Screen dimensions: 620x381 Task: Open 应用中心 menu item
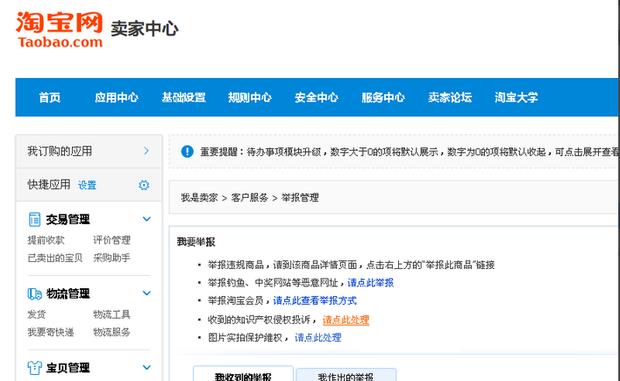[116, 97]
